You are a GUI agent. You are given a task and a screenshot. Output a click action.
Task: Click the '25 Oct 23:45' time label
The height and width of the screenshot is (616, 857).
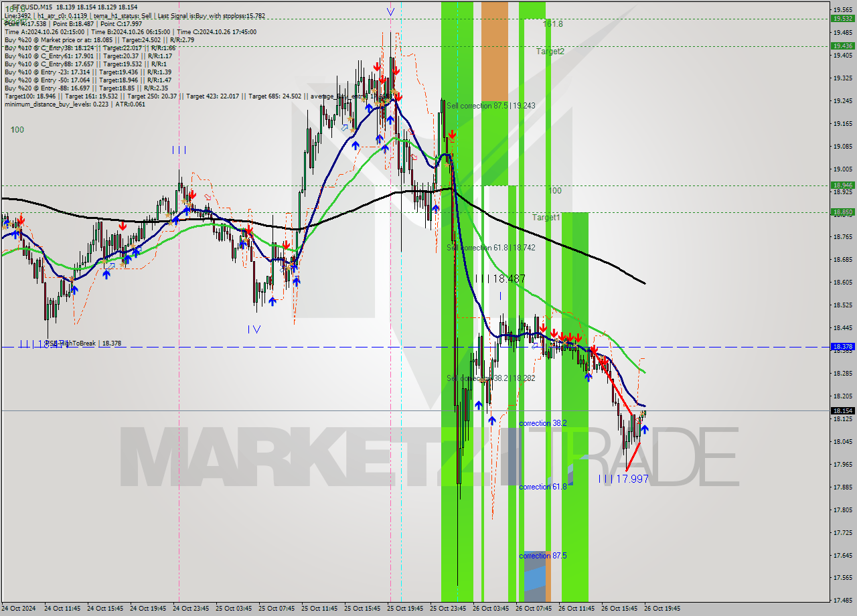448,609
